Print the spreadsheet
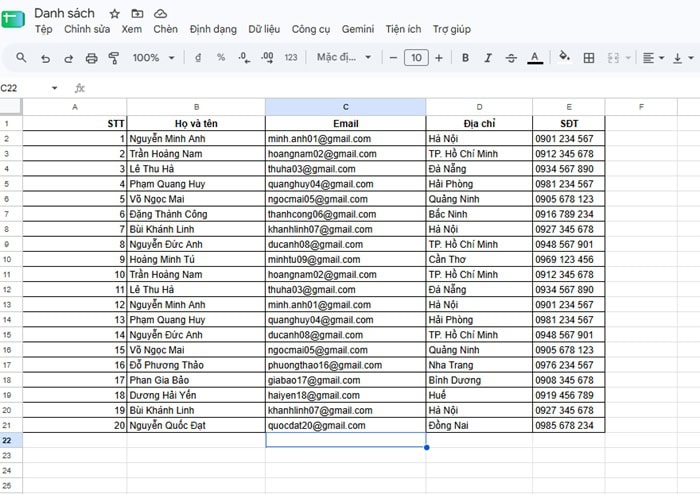Screen dimensions: 700x494 tap(92, 58)
